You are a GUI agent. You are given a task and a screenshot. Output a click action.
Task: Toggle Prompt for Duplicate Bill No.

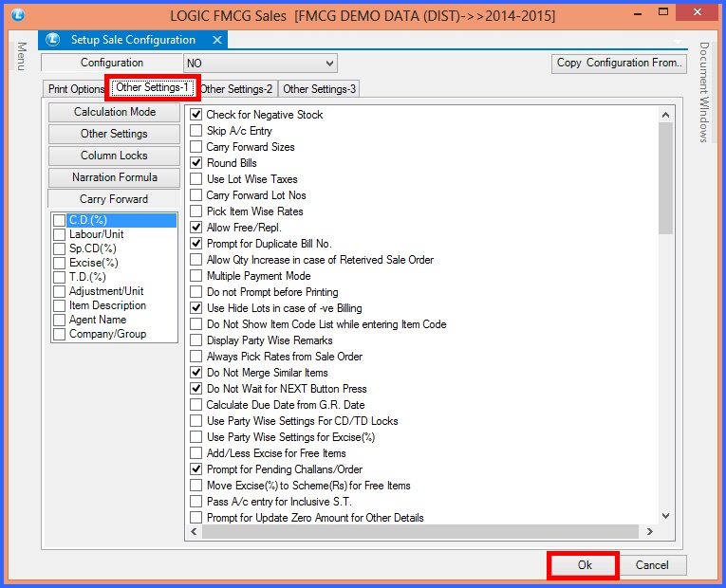(x=196, y=244)
